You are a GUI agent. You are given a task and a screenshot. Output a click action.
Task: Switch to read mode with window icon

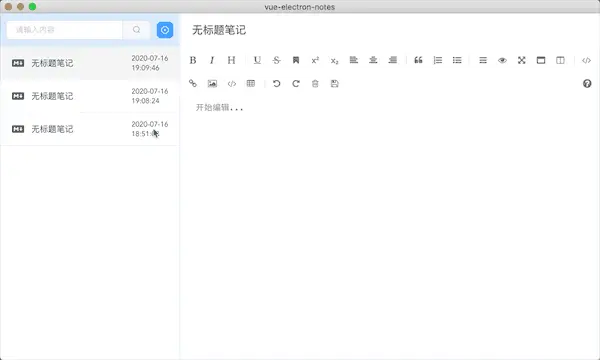541,60
